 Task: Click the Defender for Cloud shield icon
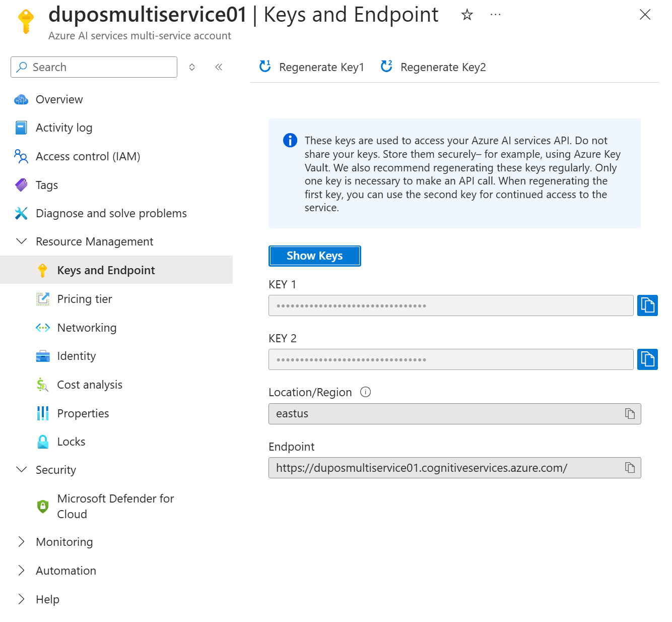tap(43, 506)
